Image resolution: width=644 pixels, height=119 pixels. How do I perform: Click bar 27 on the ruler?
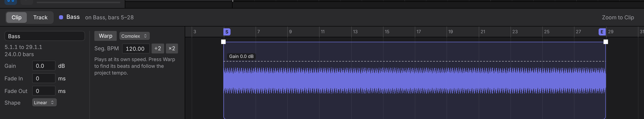578,32
